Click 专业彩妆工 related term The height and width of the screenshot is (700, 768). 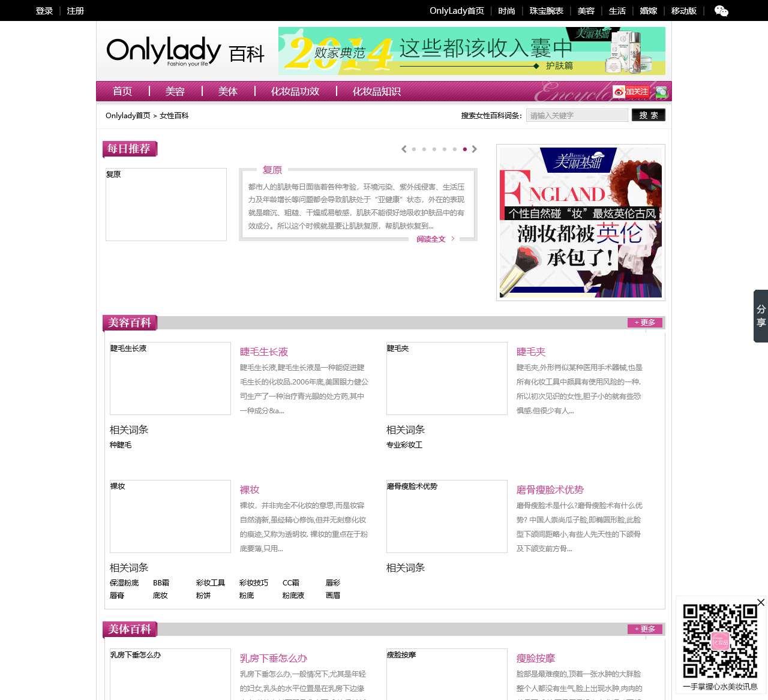(x=404, y=445)
